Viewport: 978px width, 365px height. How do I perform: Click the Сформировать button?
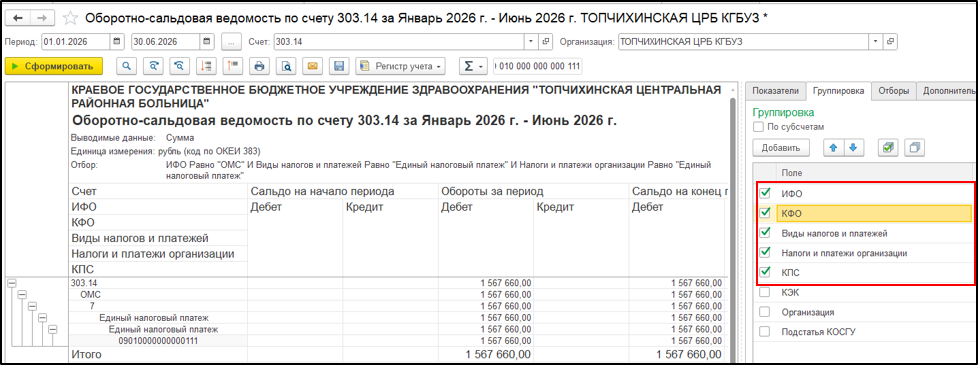(53, 66)
